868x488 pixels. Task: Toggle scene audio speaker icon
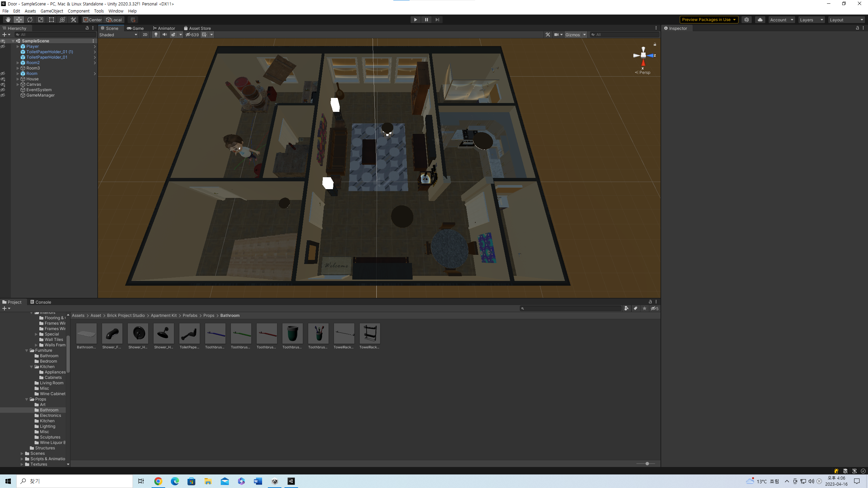[165, 35]
